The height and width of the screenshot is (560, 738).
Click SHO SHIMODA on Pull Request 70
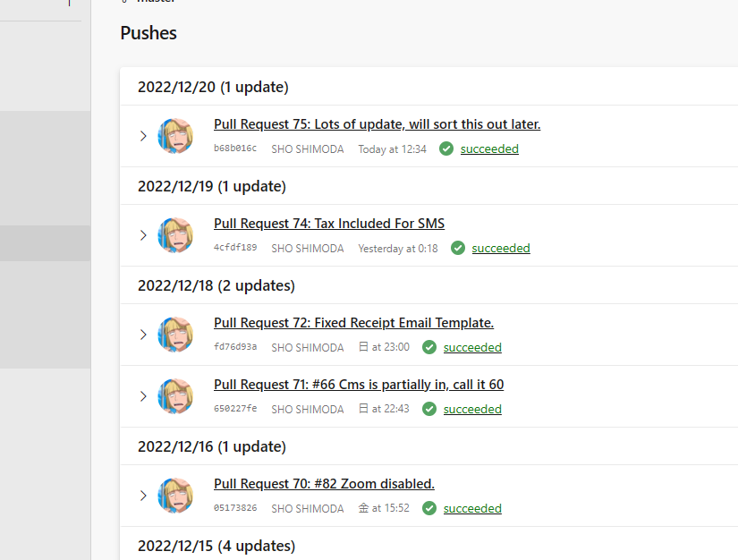click(308, 508)
